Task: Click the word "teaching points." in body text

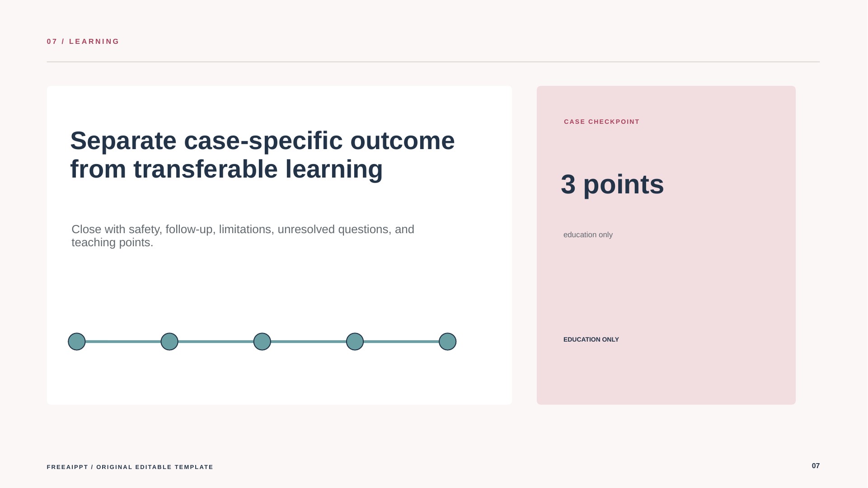Action: pyautogui.click(x=113, y=243)
